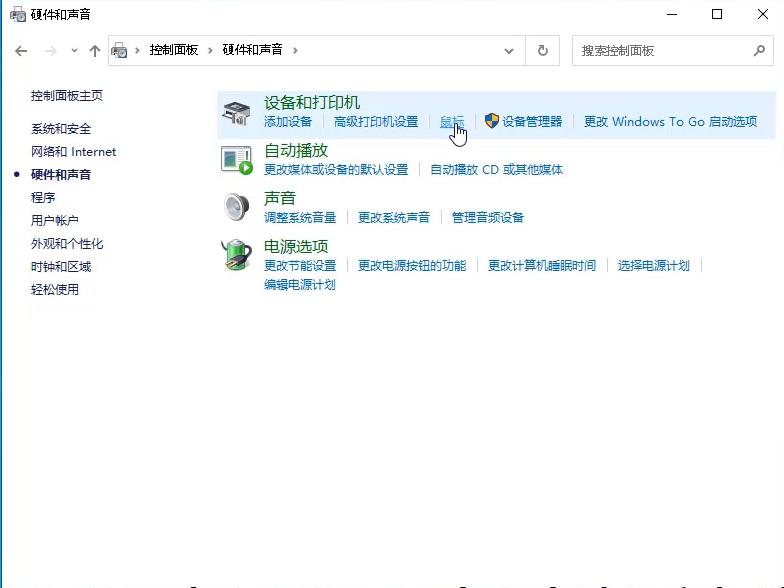Refresh the control panel view
The image size is (784, 588).
543,50
